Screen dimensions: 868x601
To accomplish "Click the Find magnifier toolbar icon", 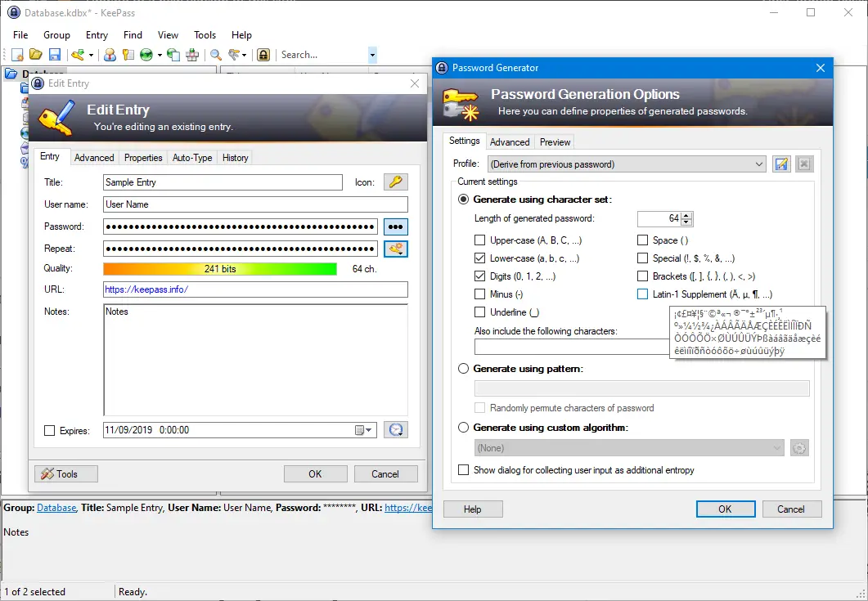I will pos(216,54).
